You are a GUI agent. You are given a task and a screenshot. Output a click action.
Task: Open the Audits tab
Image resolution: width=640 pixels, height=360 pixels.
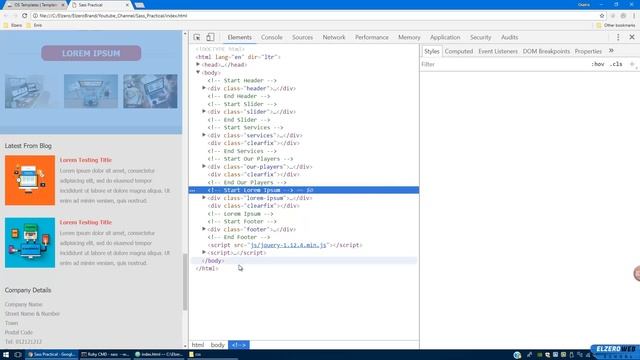coord(509,37)
